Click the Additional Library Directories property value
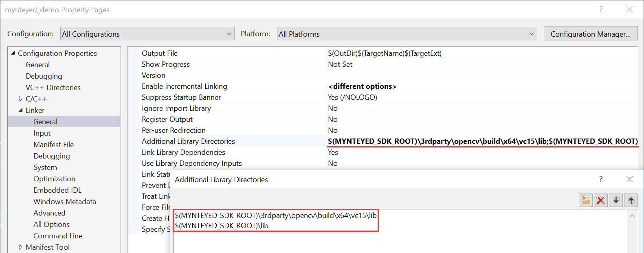Image resolution: width=644 pixels, height=253 pixels. pos(483,141)
